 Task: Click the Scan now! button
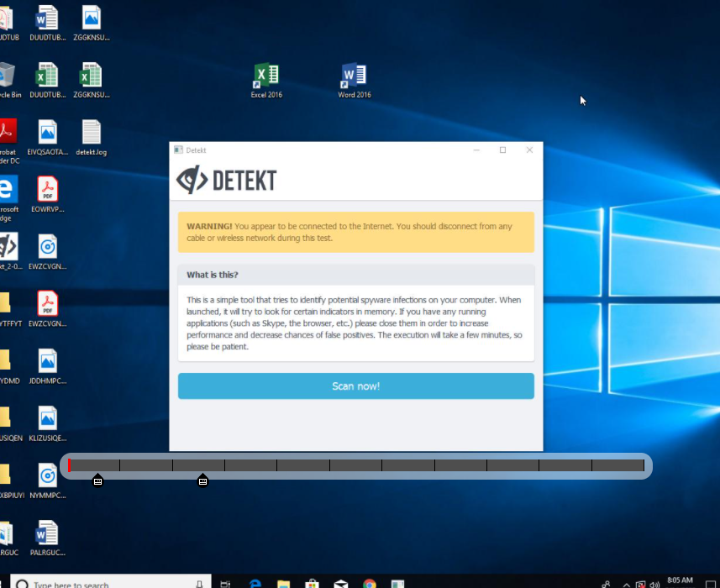(355, 386)
